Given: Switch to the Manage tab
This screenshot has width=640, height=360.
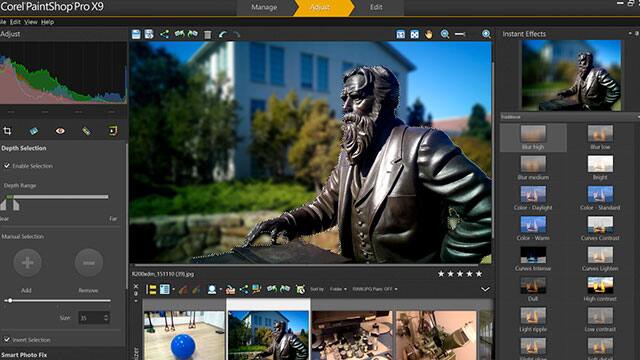Looking at the screenshot, I should [x=264, y=7].
